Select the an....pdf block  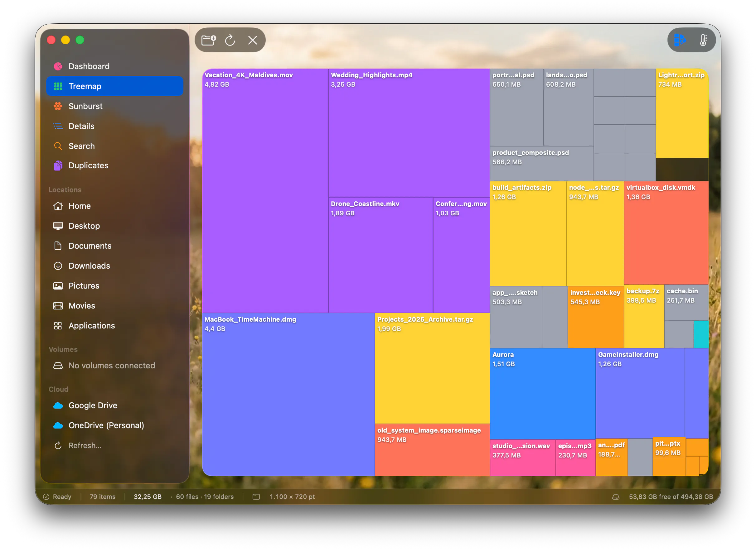tap(612, 458)
